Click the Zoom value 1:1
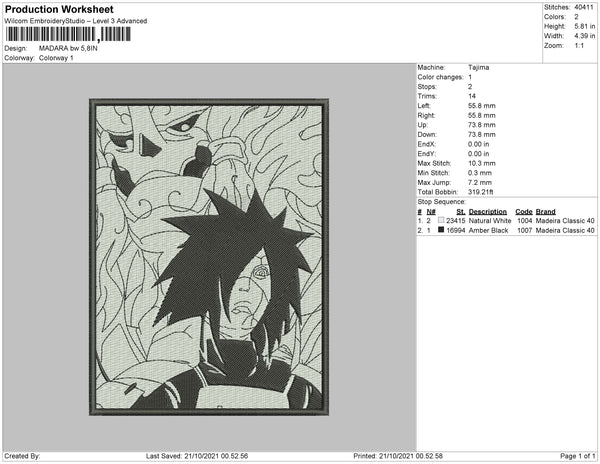This screenshot has height=464, width=600. coord(579,46)
